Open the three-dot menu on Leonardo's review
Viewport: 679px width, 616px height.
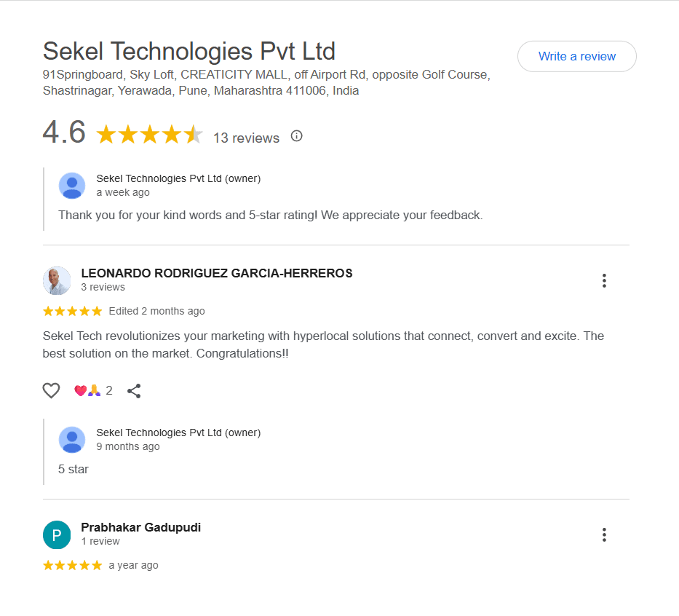[x=604, y=280]
